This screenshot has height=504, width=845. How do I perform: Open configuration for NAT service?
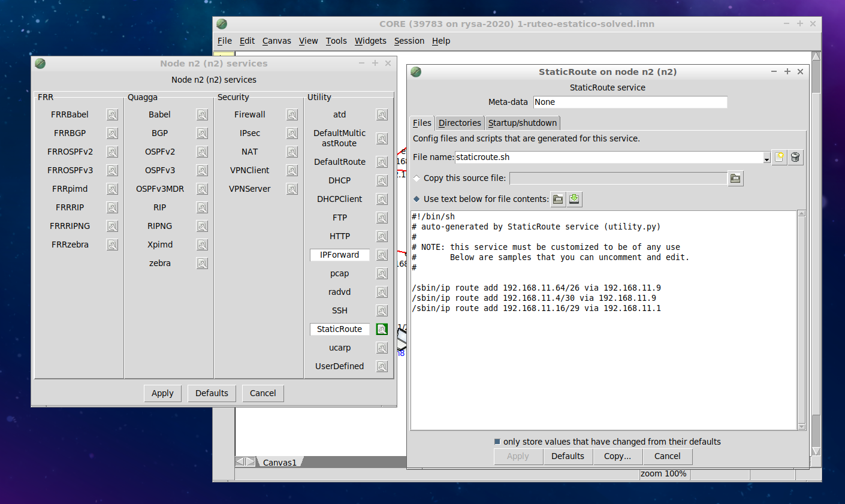point(292,152)
